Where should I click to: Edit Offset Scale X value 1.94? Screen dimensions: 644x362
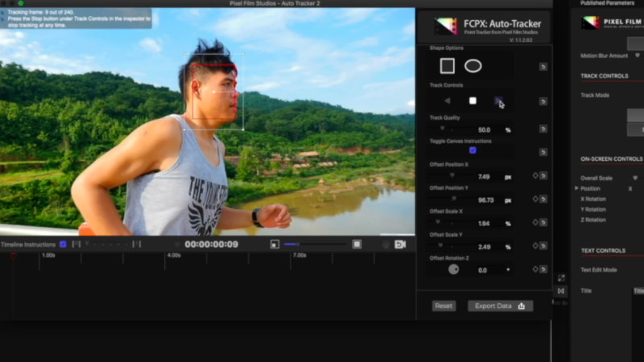484,224
